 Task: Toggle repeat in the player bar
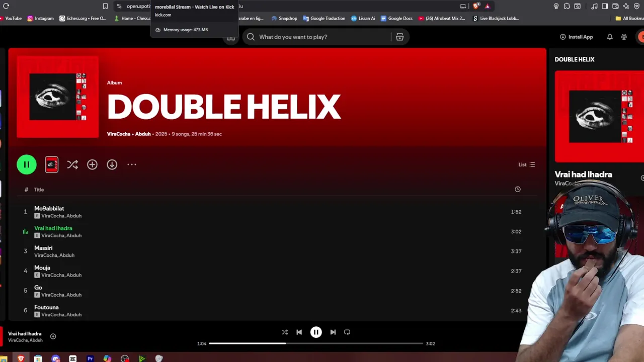(x=347, y=332)
